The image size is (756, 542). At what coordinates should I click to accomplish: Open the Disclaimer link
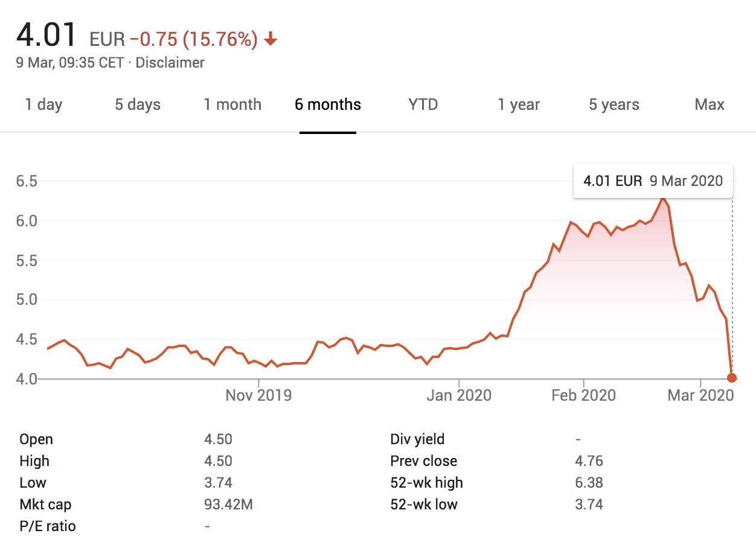pos(170,62)
